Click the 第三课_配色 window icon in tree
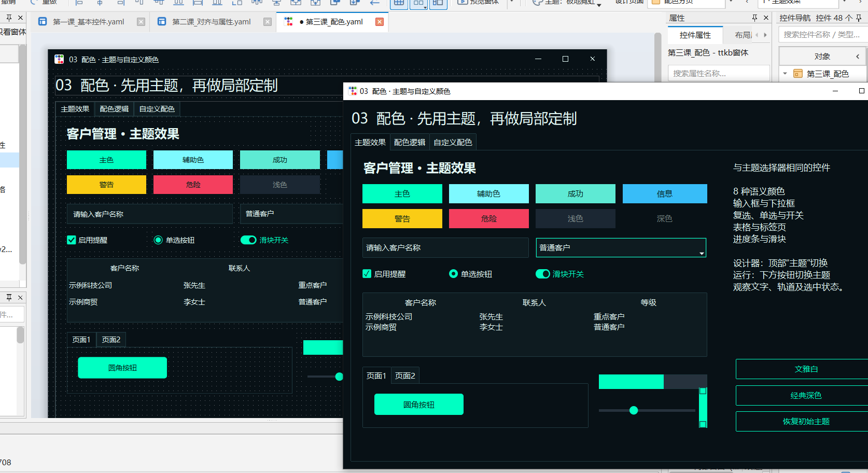Image resolution: width=868 pixels, height=473 pixels. 798,74
